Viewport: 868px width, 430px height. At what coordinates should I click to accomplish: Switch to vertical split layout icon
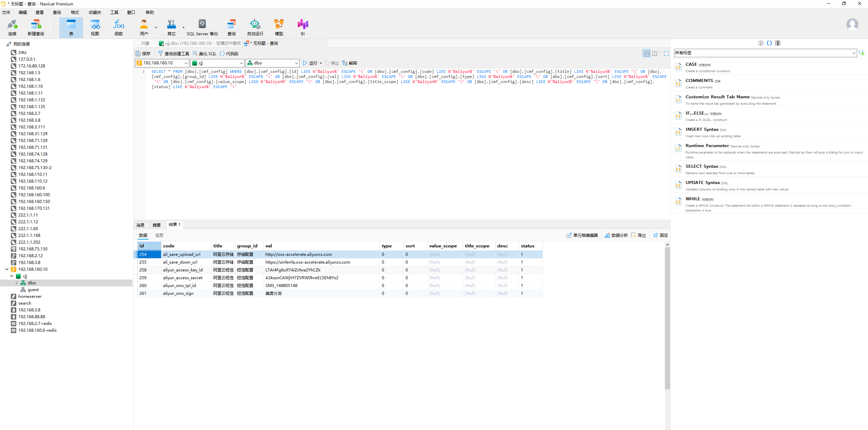[x=655, y=54]
